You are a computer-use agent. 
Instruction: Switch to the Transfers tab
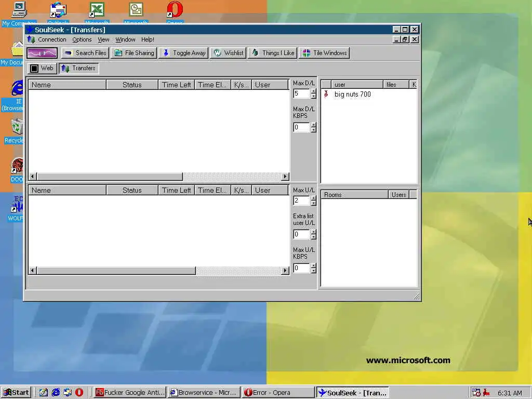pyautogui.click(x=79, y=68)
